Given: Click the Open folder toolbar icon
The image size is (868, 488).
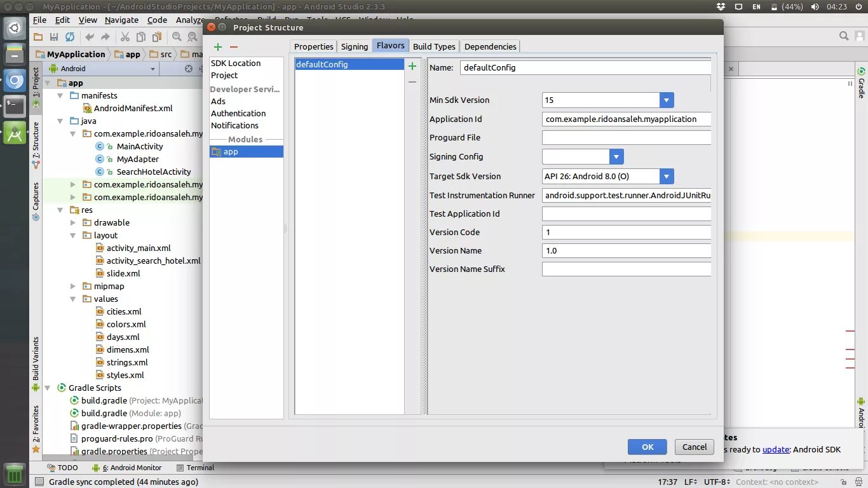Looking at the screenshot, I should click(38, 37).
